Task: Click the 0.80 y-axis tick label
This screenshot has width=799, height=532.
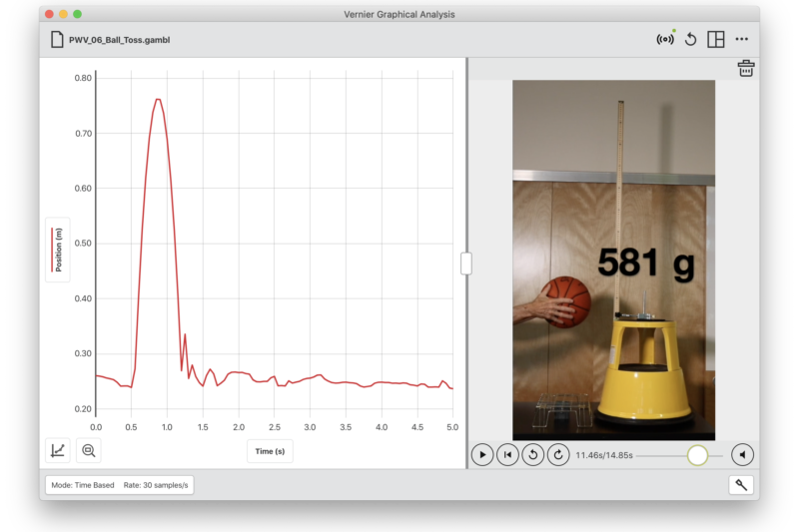Action: click(x=83, y=78)
